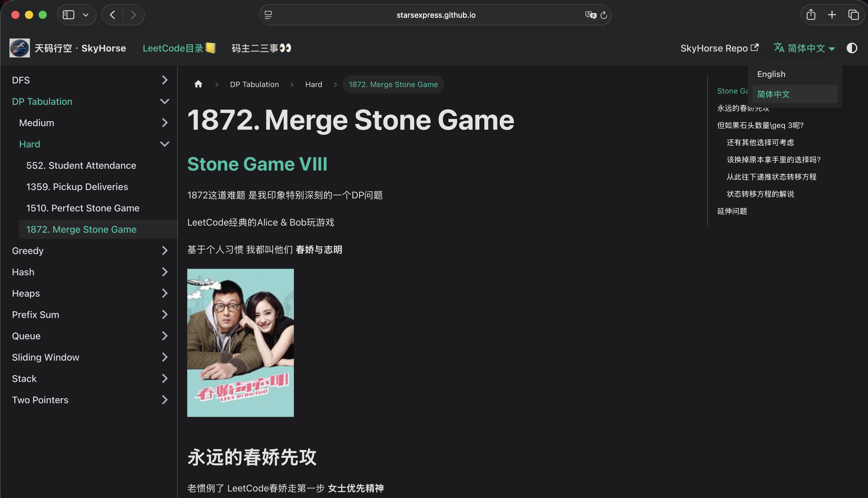
Task: Click the starsexpress.github.io address field
Action: (435, 15)
